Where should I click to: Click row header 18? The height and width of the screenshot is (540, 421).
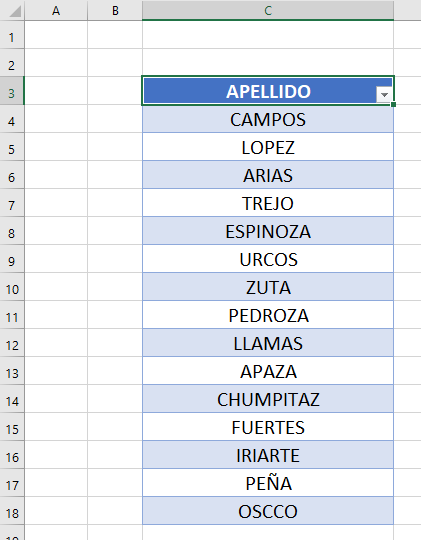pos(12,511)
